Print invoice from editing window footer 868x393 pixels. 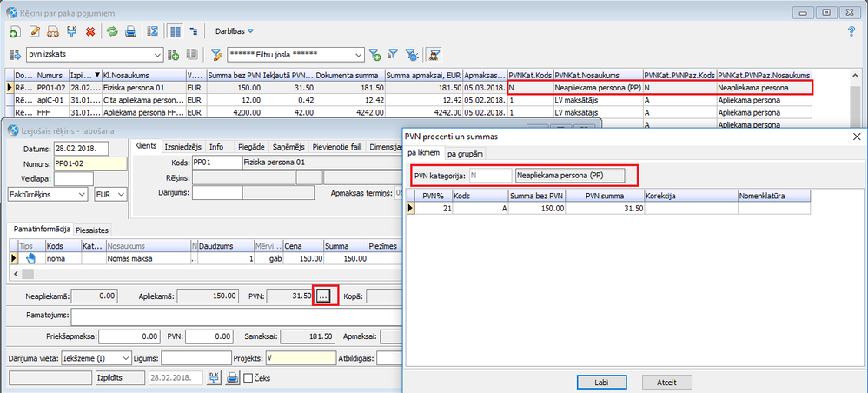(233, 378)
